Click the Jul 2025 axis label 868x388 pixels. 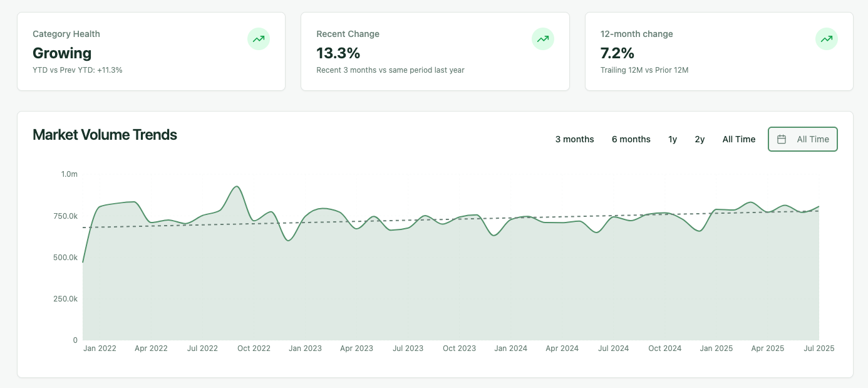[x=819, y=349]
